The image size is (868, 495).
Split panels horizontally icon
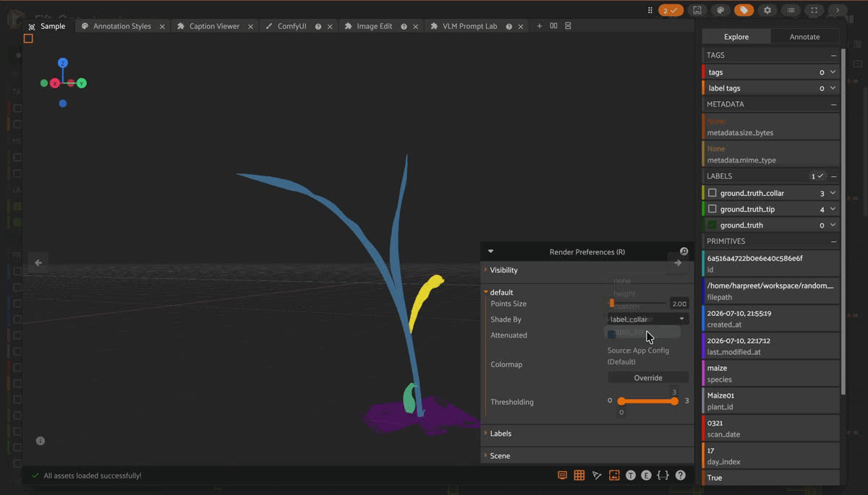pos(553,26)
